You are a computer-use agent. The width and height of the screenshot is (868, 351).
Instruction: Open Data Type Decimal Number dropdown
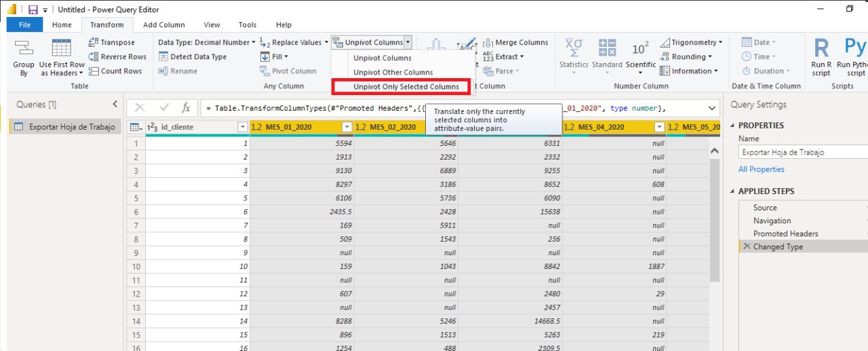pyautogui.click(x=207, y=42)
